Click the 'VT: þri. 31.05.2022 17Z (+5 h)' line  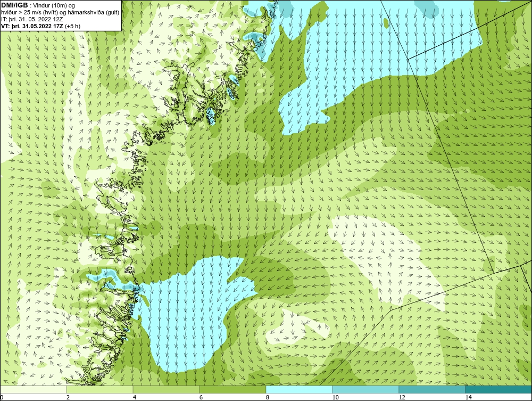coord(41,26)
